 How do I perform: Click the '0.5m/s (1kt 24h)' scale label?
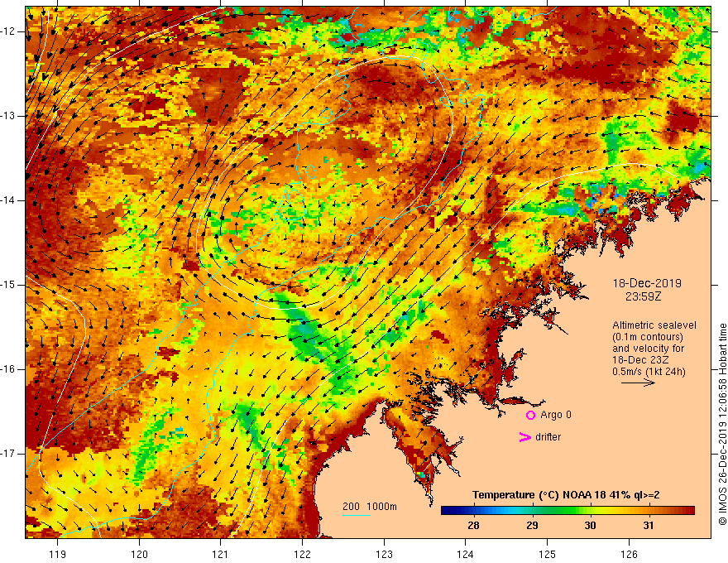(649, 371)
